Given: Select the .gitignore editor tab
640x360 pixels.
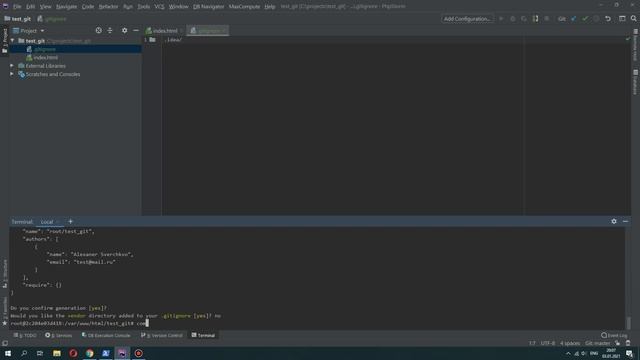Looking at the screenshot, I should (208, 31).
